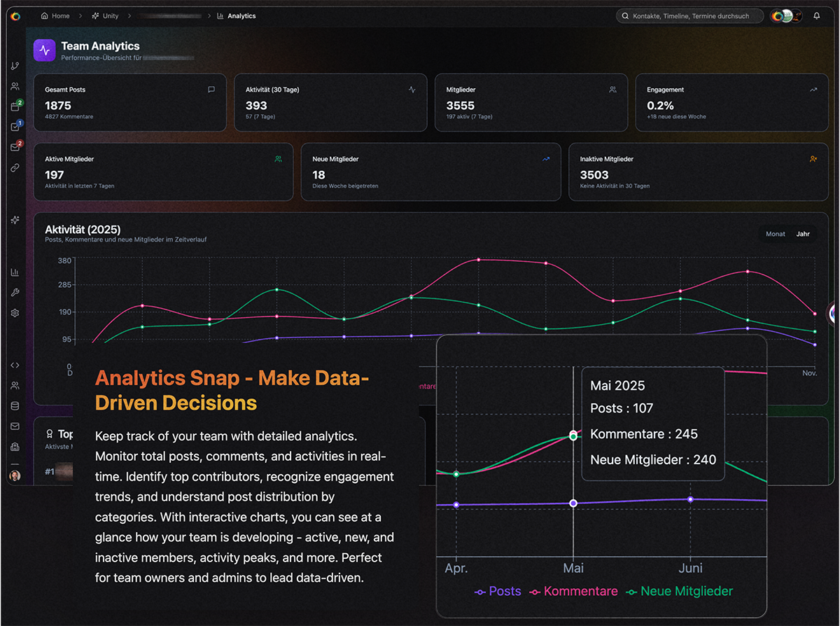Click the Aktive Mitglieder value 197
This screenshot has height=626, width=840.
pyautogui.click(x=54, y=174)
